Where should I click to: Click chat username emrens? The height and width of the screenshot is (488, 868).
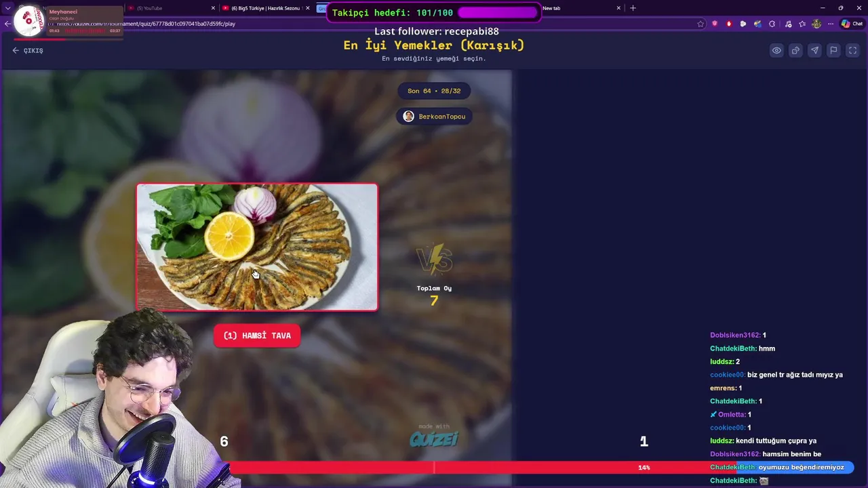pyautogui.click(x=723, y=388)
